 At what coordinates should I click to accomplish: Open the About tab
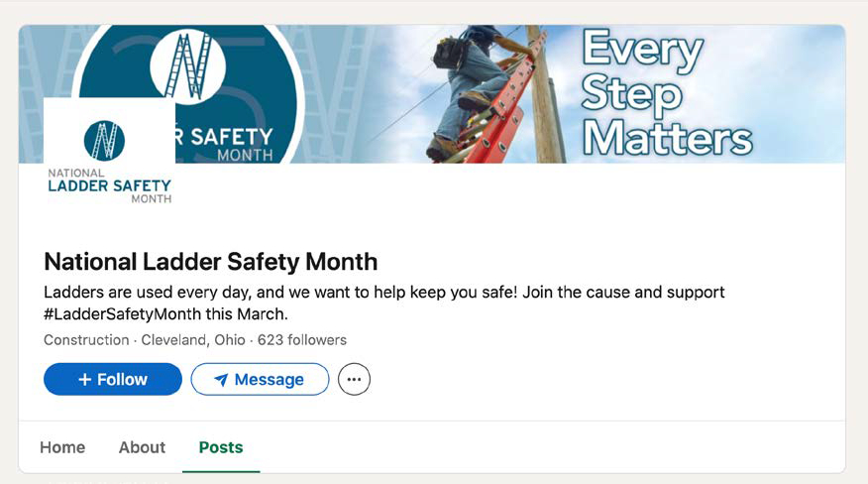pyautogui.click(x=142, y=447)
